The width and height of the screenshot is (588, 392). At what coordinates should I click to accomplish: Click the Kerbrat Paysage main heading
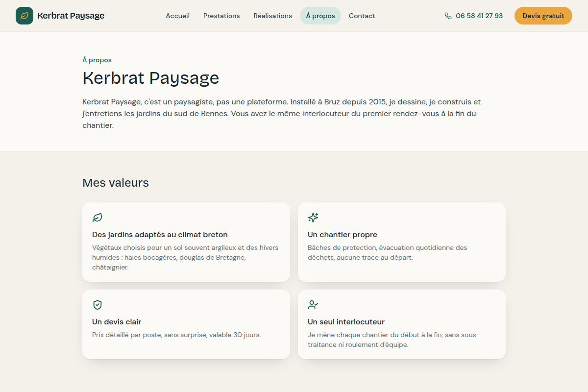(x=151, y=78)
